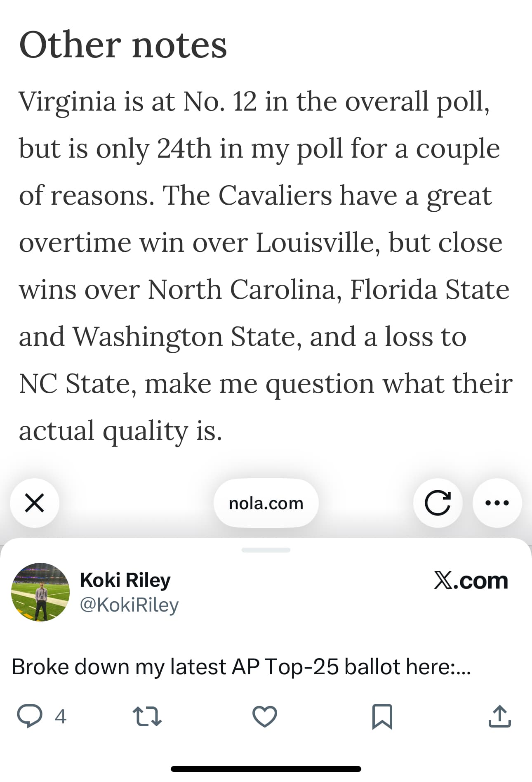532x782 pixels.
Task: Tap the 'Other notes' article heading
Action: pyautogui.click(x=123, y=45)
